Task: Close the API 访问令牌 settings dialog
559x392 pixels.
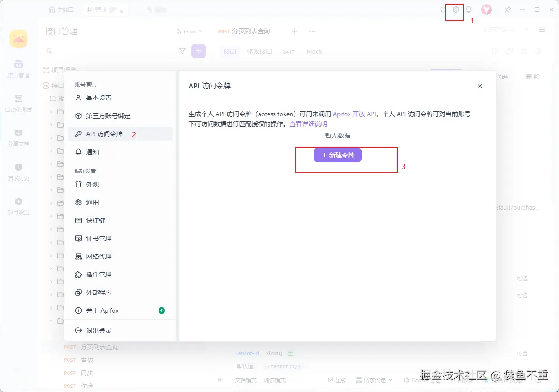Action: [x=480, y=86]
